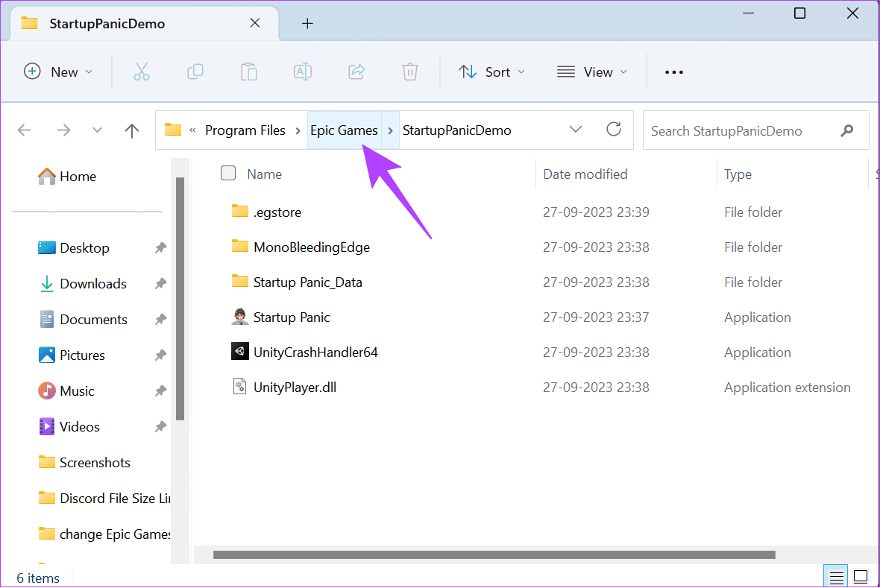Click the Startup Panic application icon
Viewport: 880px width, 588px height.
pos(239,317)
